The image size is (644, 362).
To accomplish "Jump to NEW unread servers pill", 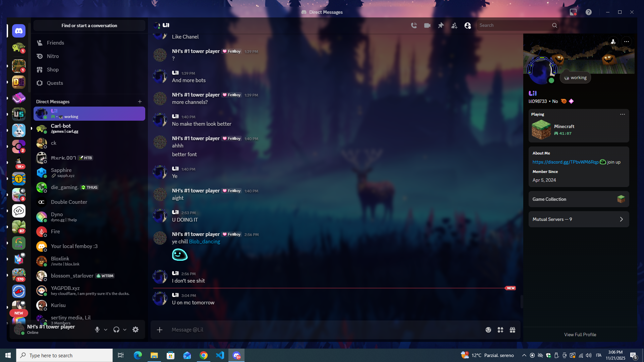I will 19,313.
